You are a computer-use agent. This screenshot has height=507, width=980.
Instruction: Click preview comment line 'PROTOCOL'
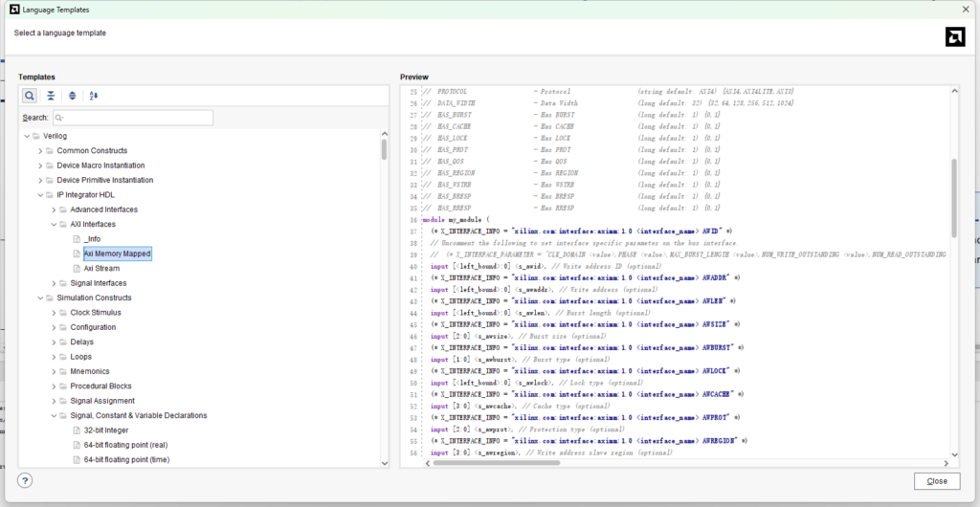click(608, 91)
